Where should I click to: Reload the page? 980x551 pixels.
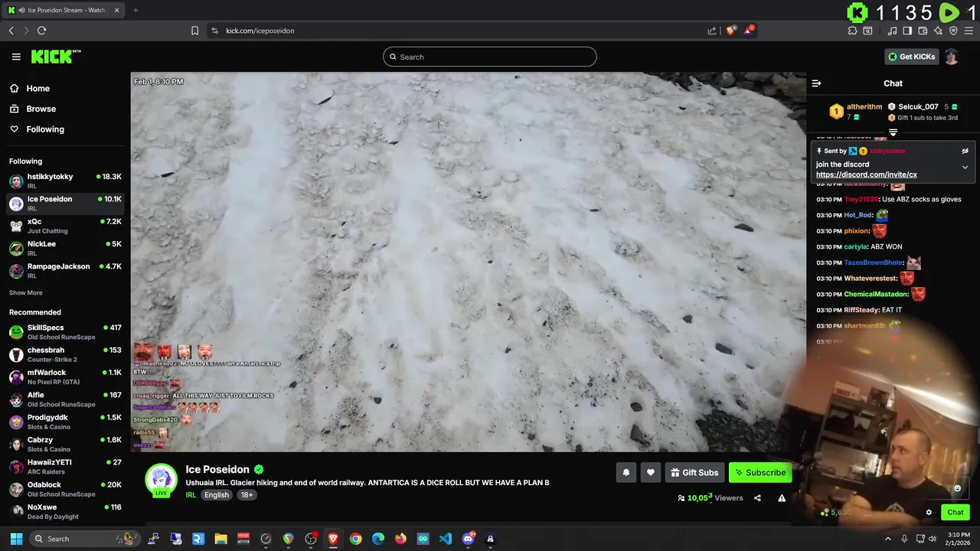point(41,31)
